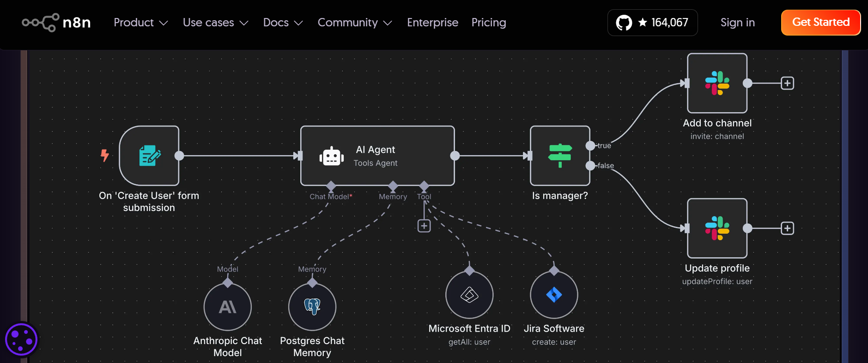Image resolution: width=868 pixels, height=363 pixels.
Task: Click the Get Started button
Action: coord(820,22)
